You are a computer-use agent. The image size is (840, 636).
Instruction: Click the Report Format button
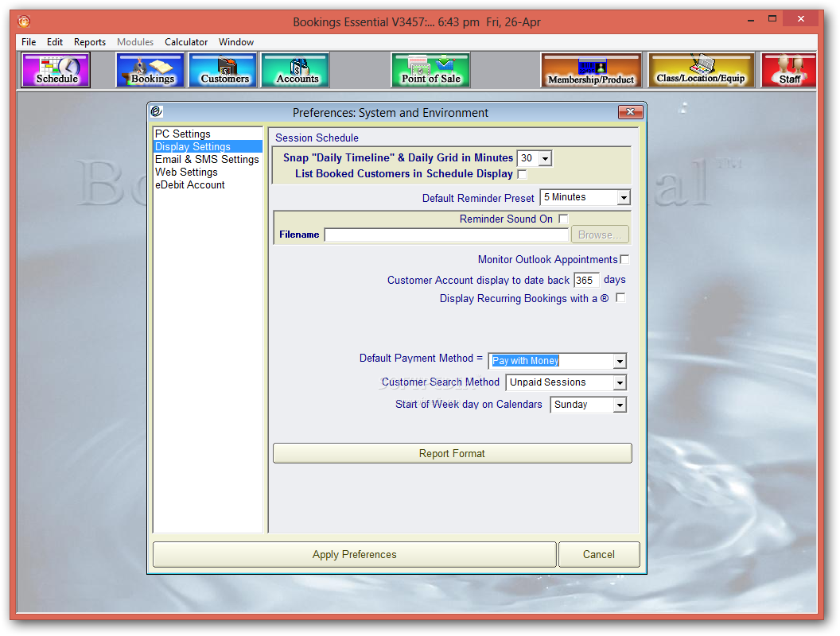(452, 453)
